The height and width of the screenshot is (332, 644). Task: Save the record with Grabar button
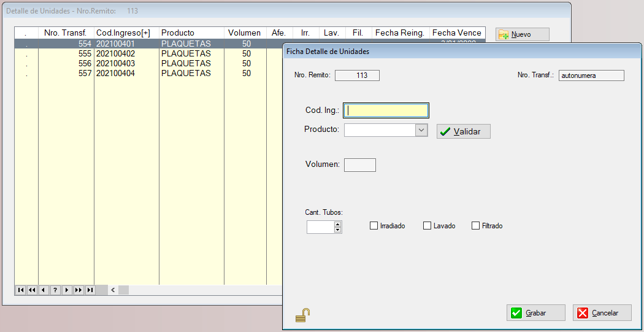(535, 313)
